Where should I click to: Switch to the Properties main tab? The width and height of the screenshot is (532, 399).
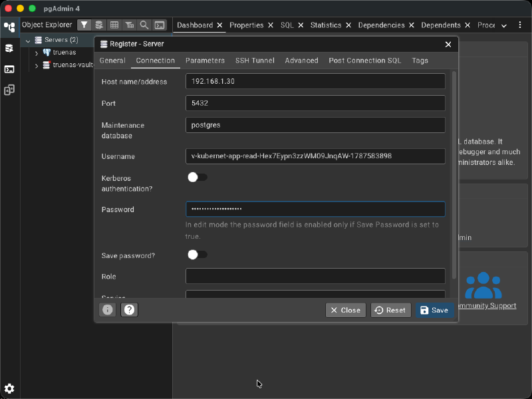point(246,25)
